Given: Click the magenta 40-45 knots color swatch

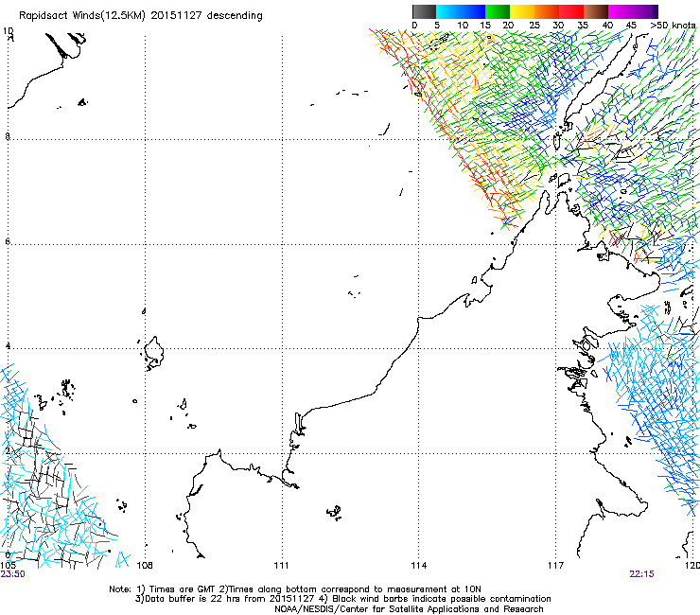Looking at the screenshot, I should 621,11.
